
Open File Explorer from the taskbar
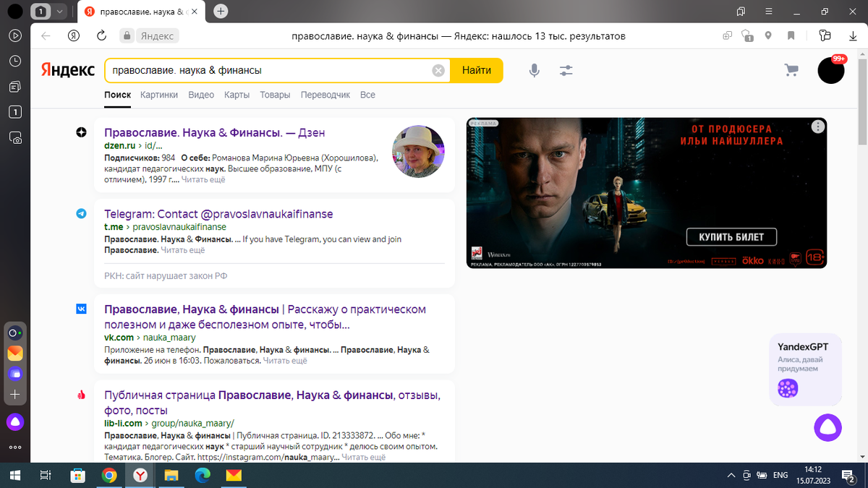coord(171,475)
